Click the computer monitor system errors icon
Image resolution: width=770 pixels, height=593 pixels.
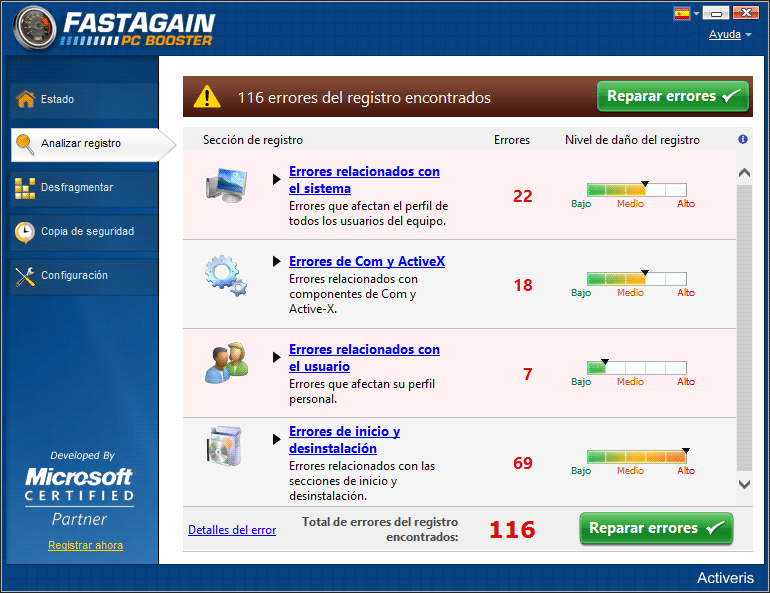coord(226,185)
